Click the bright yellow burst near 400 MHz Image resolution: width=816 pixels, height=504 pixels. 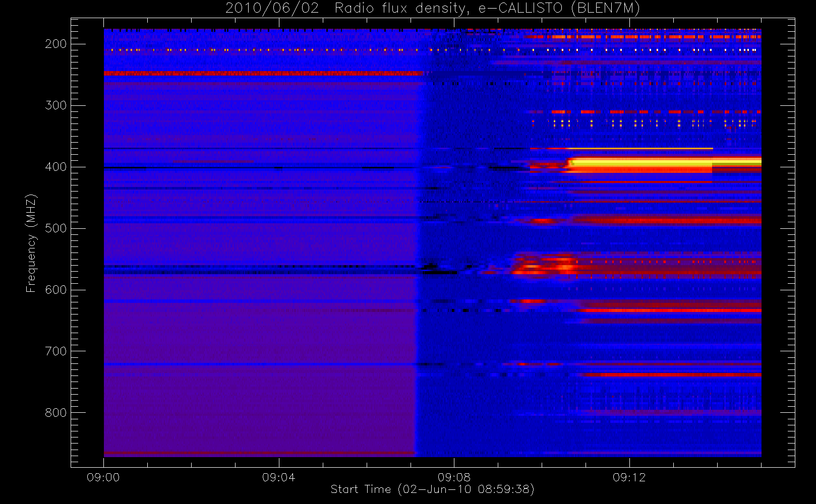[663, 163]
